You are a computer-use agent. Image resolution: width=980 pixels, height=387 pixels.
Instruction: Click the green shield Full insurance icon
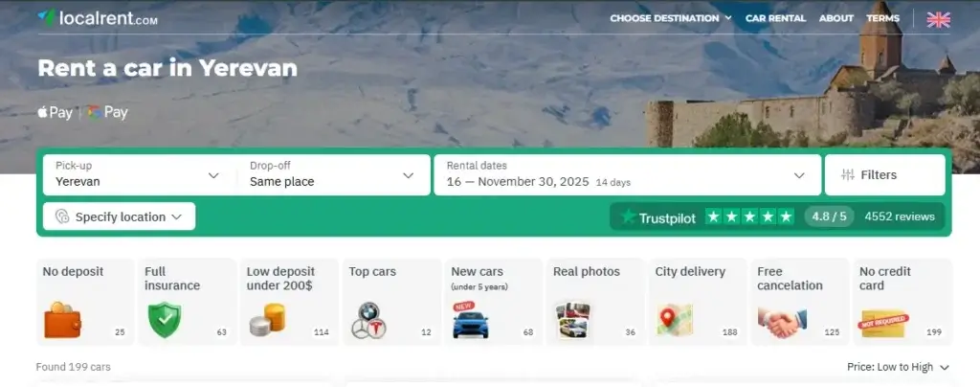pos(165,320)
